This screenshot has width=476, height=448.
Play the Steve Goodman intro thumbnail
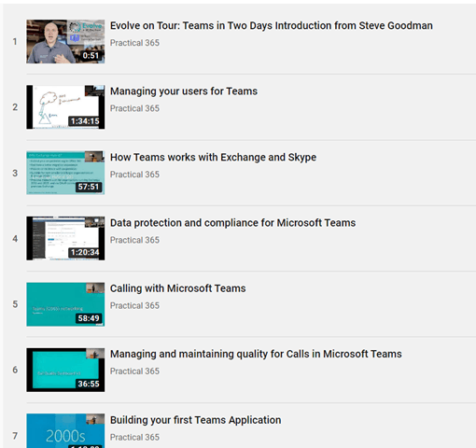tap(65, 42)
